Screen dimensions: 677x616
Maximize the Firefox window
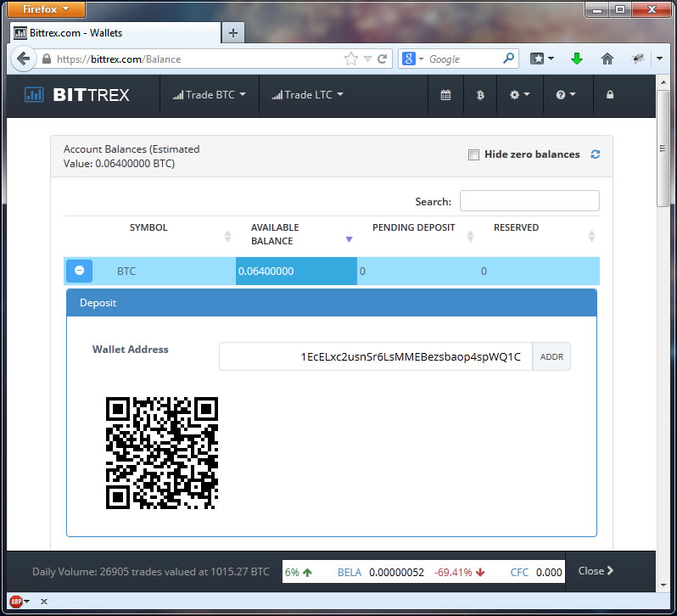coord(620,9)
